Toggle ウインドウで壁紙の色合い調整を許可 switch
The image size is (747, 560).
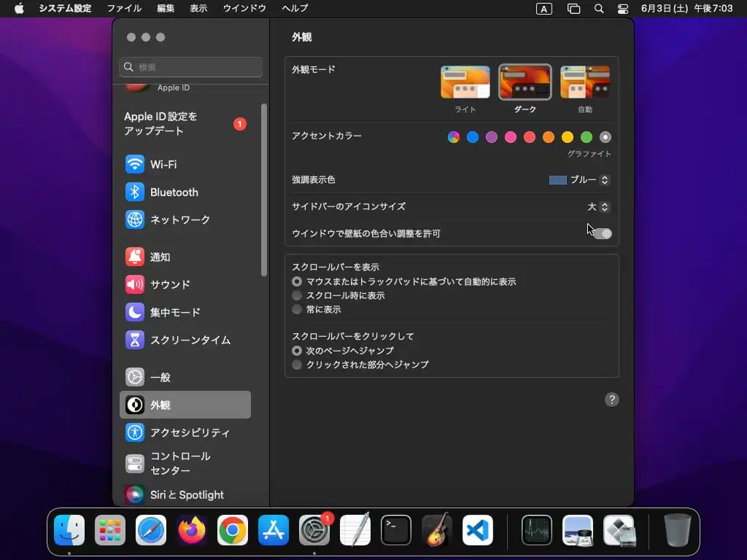(x=602, y=233)
